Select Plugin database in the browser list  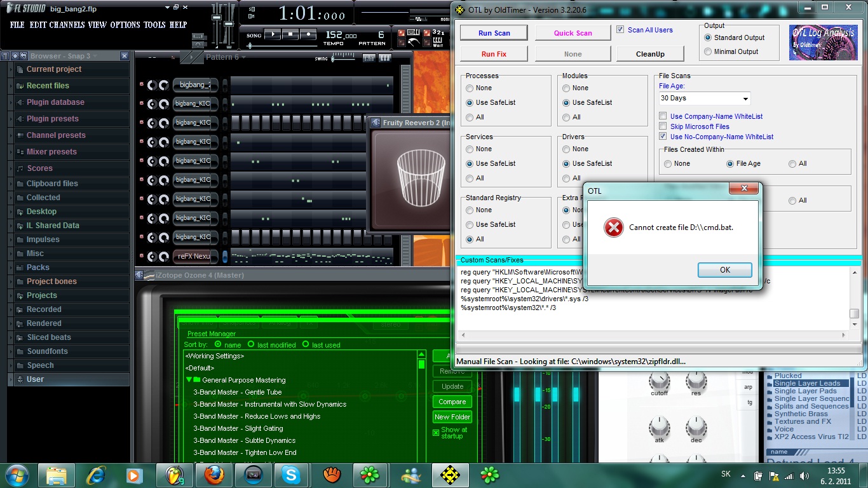tap(55, 102)
